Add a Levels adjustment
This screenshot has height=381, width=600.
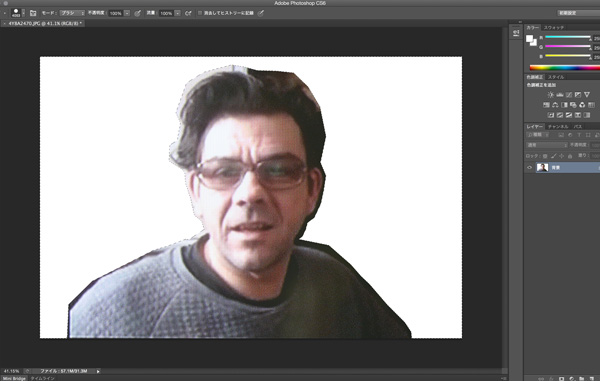click(x=559, y=94)
